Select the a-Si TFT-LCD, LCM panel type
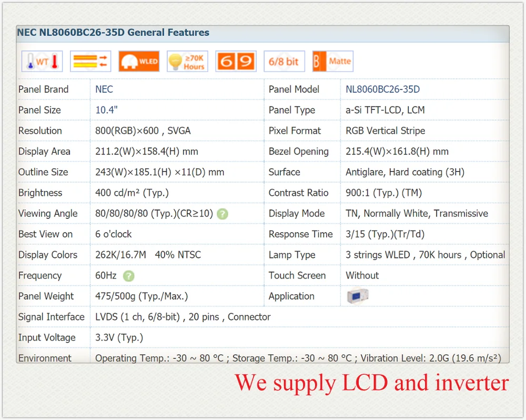Viewport: 526px width, 420px height. 385,110
